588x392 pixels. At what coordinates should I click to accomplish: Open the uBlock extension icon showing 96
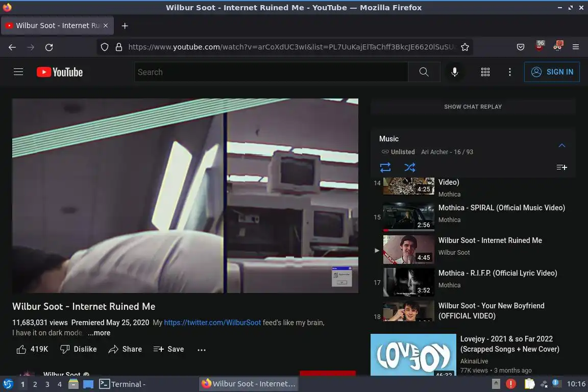539,46
